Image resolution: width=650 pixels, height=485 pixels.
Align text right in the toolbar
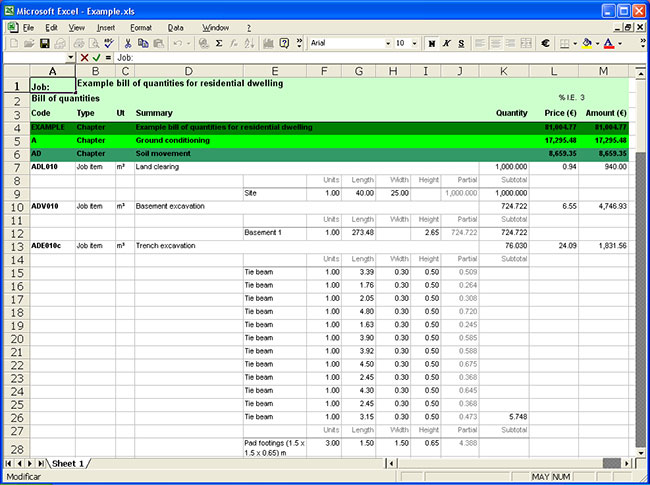[511, 43]
